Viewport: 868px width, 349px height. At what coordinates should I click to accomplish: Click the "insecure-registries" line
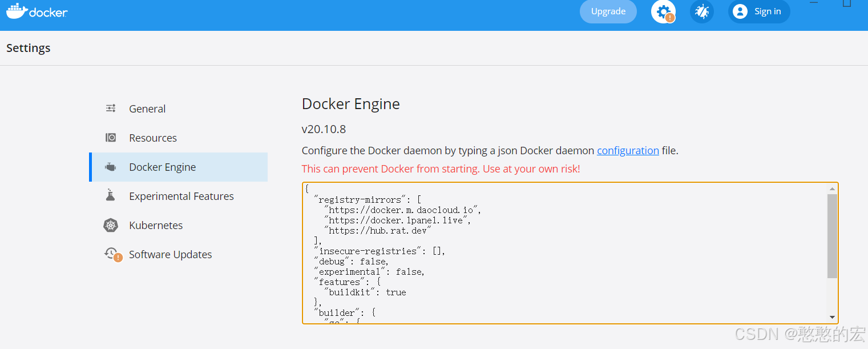(380, 251)
